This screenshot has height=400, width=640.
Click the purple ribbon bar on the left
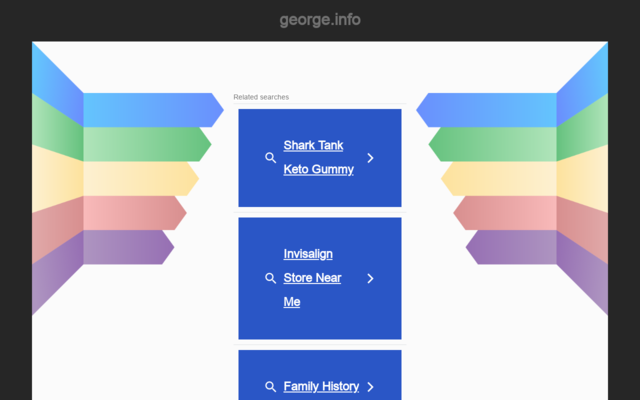tap(126, 246)
